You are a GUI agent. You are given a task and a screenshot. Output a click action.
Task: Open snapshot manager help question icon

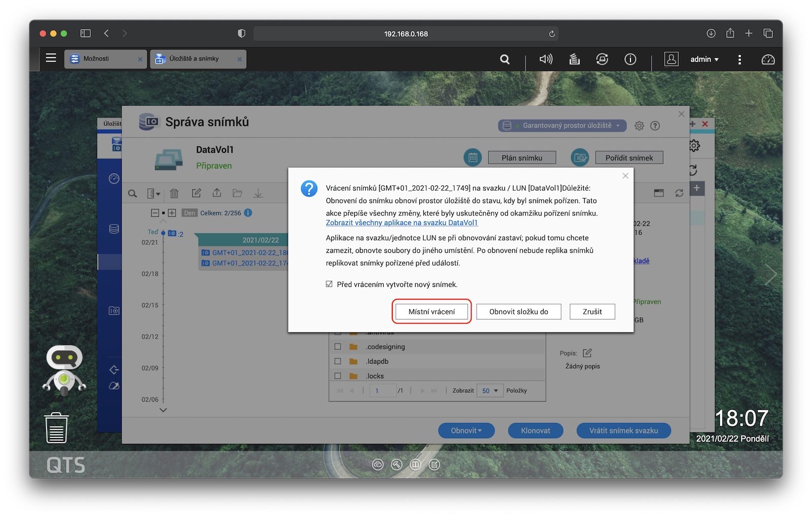coord(655,125)
